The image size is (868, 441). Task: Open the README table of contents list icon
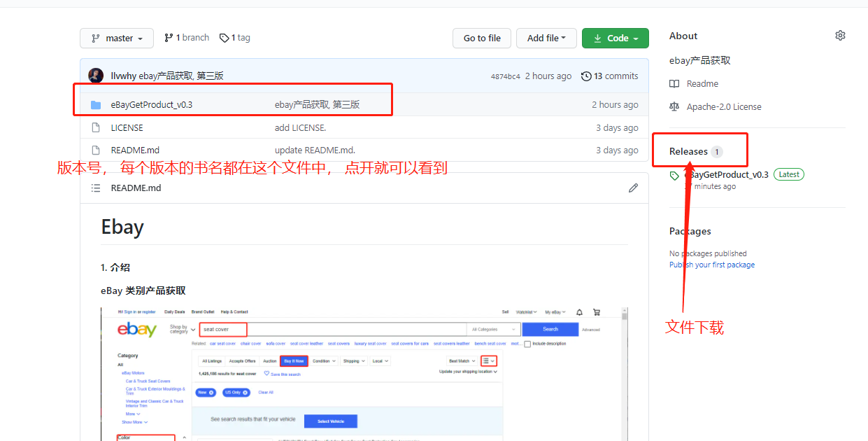(95, 188)
